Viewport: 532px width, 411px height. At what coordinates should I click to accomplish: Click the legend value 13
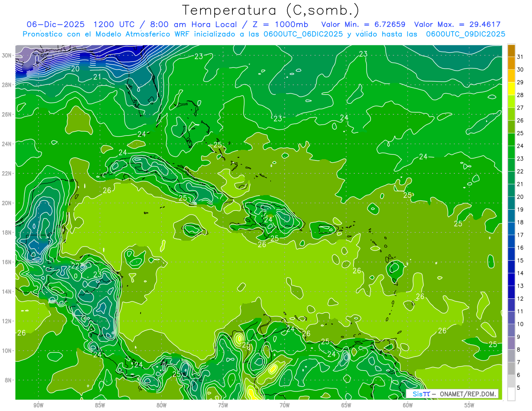tap(520, 286)
